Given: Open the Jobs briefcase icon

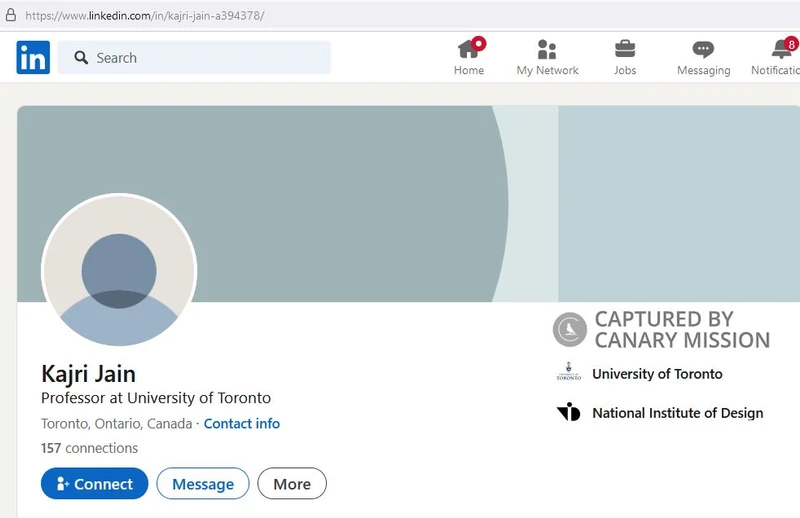Looking at the screenshot, I should (625, 49).
